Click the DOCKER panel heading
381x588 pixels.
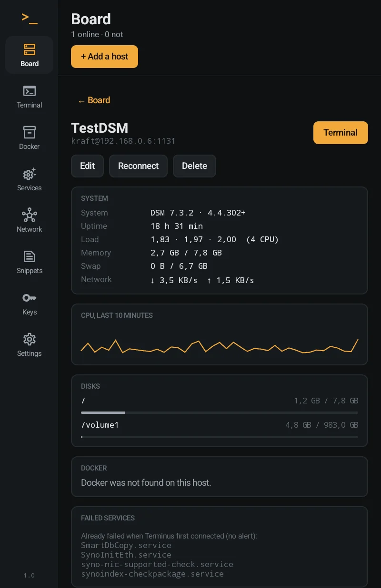[x=94, y=468]
